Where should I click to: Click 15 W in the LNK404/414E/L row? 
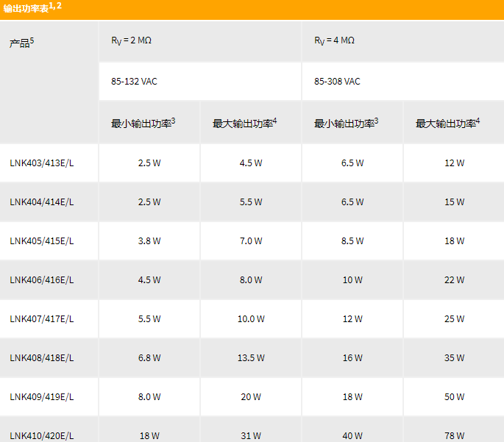[x=455, y=202]
